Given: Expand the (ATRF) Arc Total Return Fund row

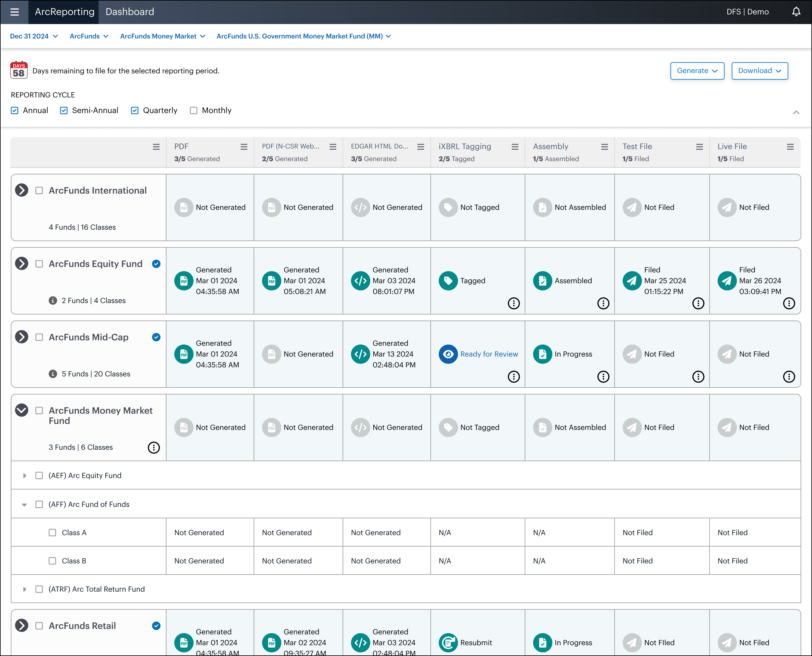Looking at the screenshot, I should point(25,589).
